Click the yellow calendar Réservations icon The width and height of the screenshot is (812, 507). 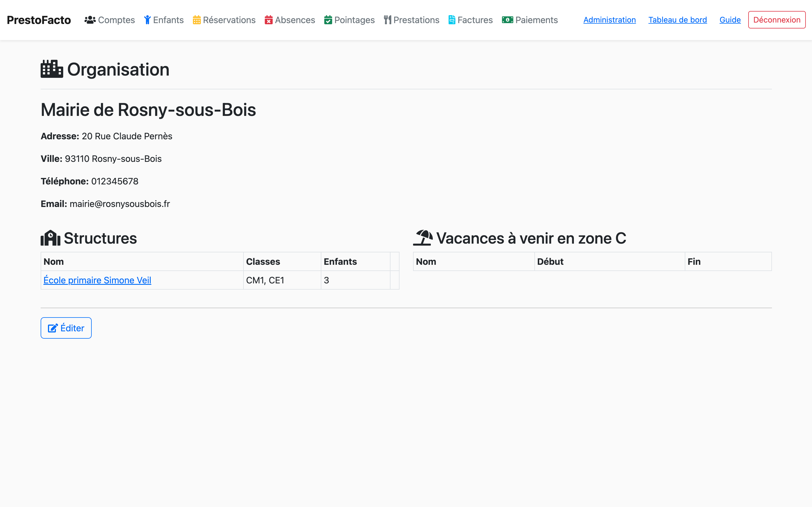click(x=197, y=20)
